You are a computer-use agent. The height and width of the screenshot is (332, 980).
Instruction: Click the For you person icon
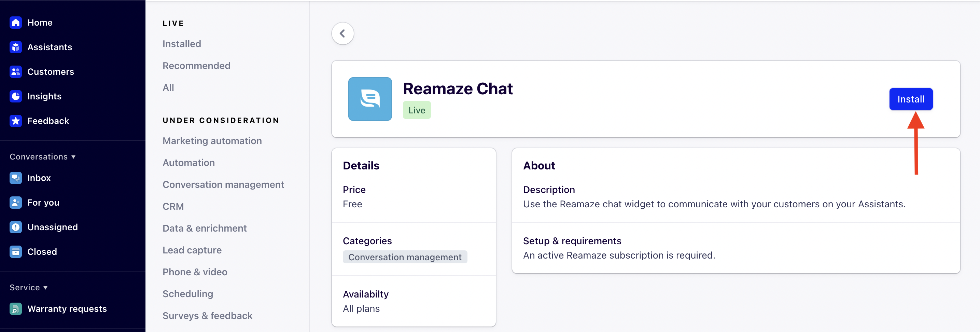16,203
